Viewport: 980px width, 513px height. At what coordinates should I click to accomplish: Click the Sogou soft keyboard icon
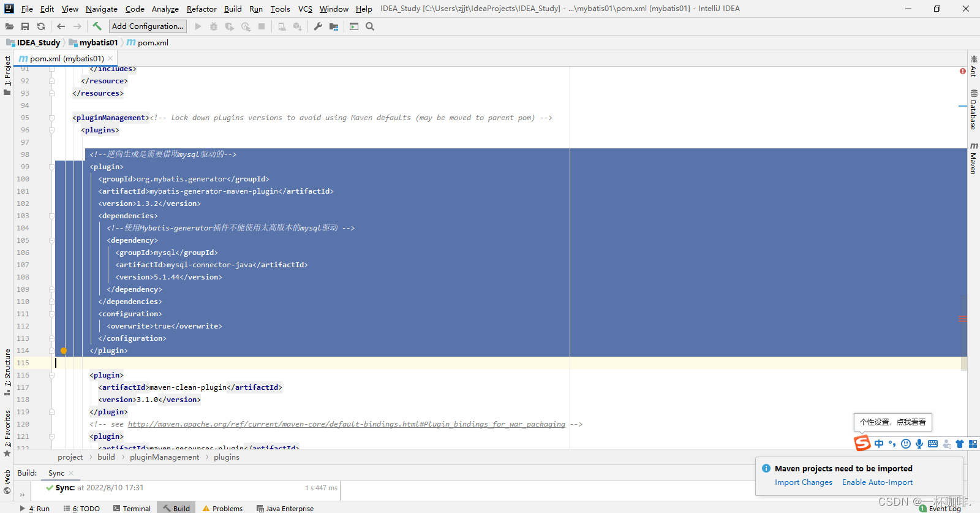[933, 444]
